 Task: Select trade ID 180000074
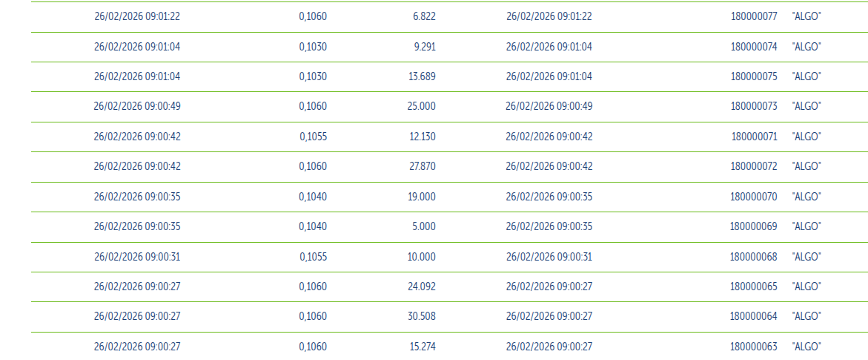coord(753,47)
